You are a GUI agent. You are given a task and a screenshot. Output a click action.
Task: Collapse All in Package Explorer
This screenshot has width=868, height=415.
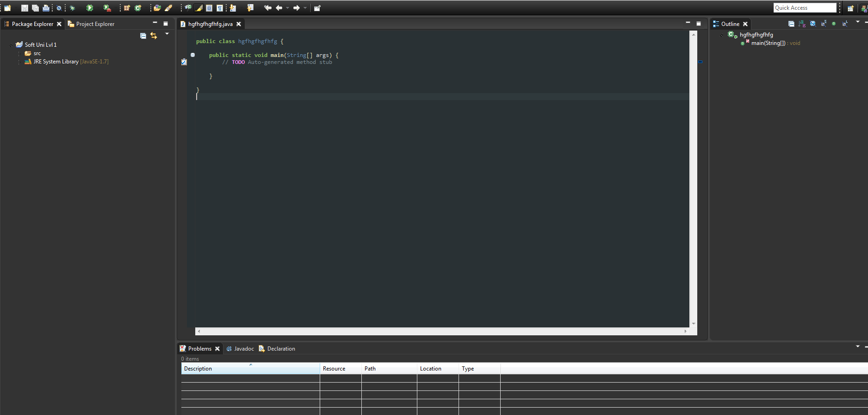(x=143, y=36)
